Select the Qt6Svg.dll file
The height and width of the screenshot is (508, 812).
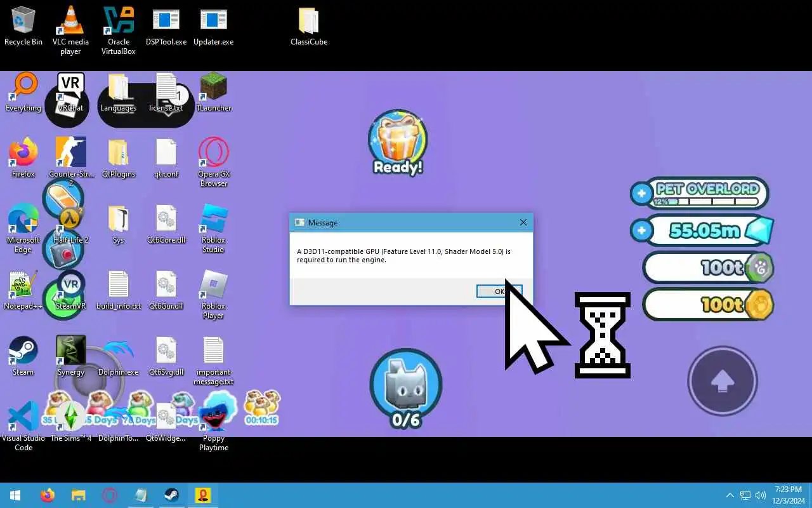pos(166,357)
